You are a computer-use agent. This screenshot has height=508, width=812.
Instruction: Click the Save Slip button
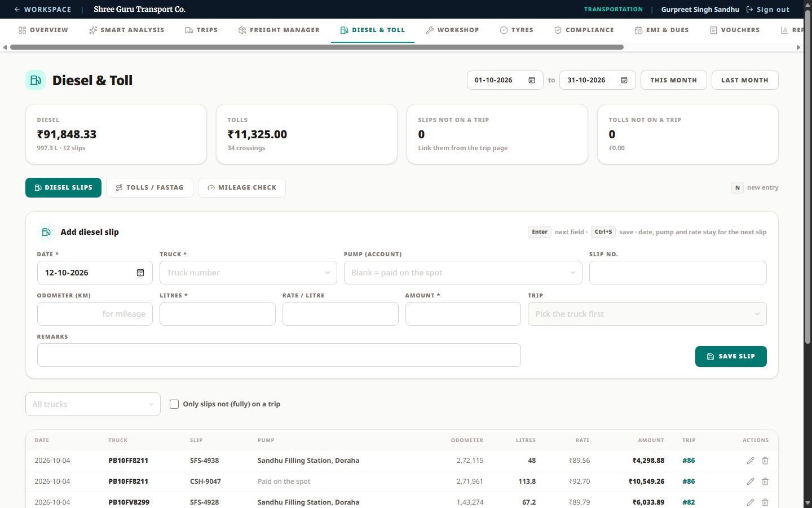click(731, 356)
